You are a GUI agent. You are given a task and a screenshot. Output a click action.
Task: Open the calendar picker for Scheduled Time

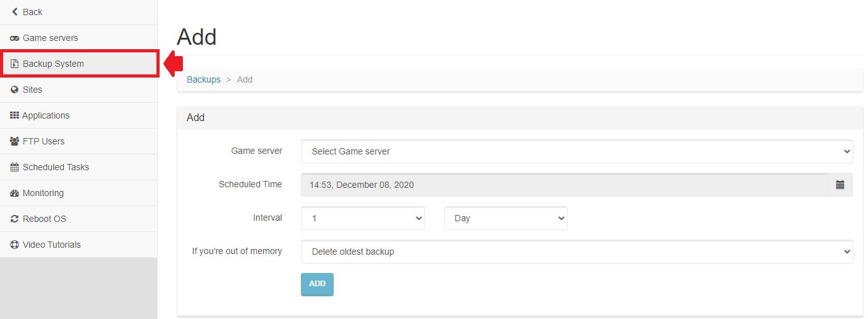840,185
